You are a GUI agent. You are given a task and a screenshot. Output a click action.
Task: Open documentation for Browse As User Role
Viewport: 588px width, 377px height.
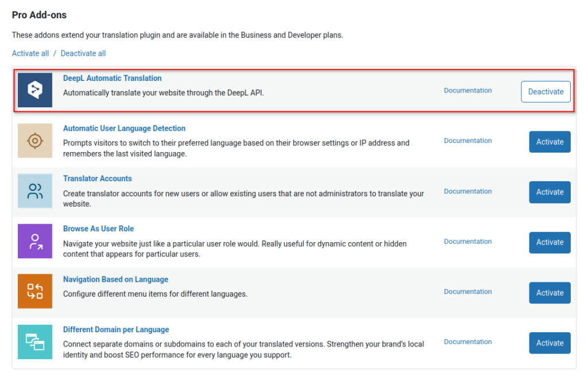(x=467, y=241)
